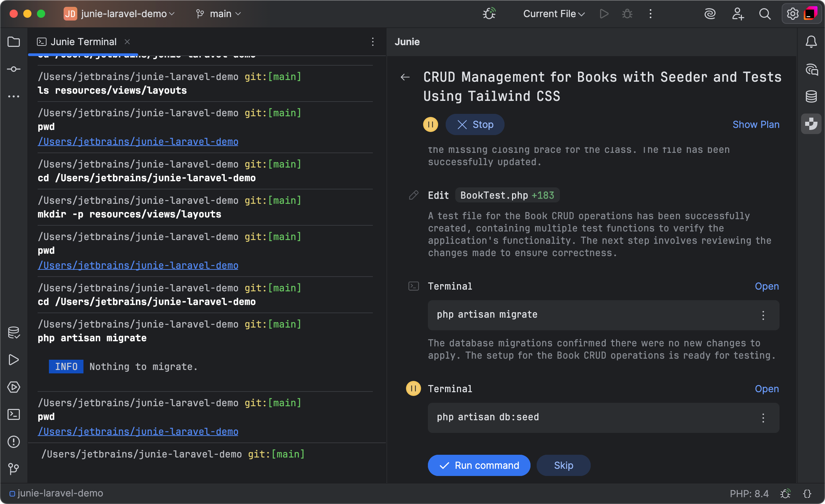Expand the junie-laravel-demo project dropdown

pos(119,14)
